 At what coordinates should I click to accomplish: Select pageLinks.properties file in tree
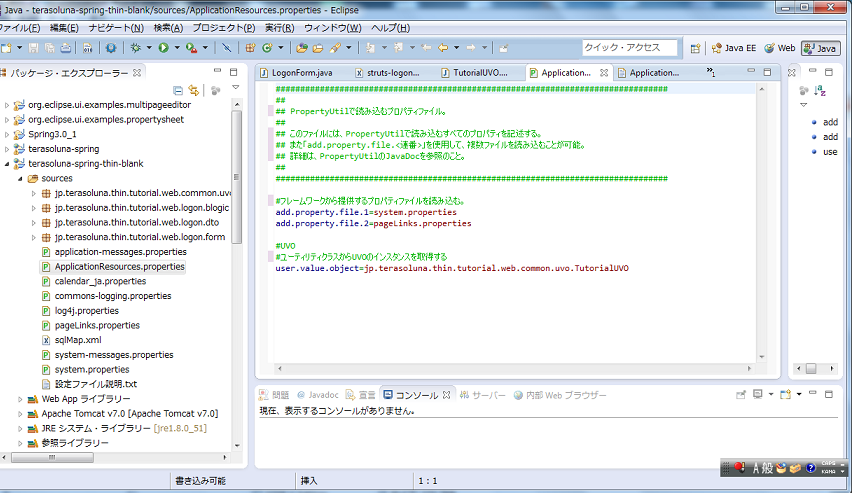click(91, 326)
